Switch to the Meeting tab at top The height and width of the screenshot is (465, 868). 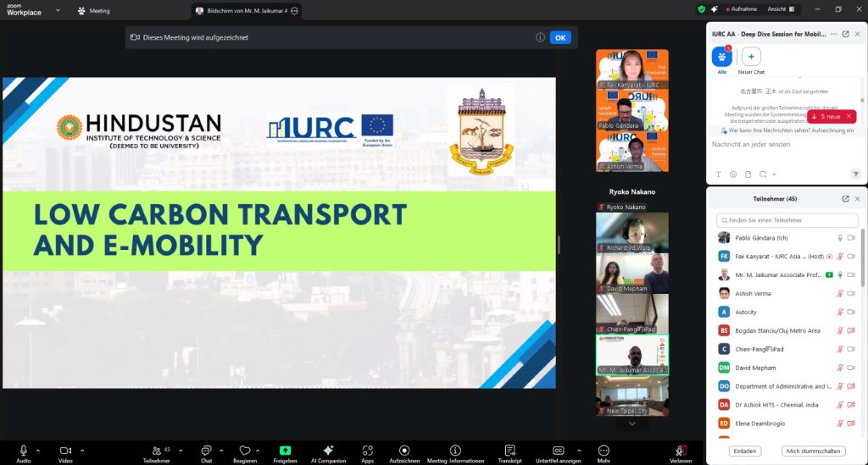[93, 11]
